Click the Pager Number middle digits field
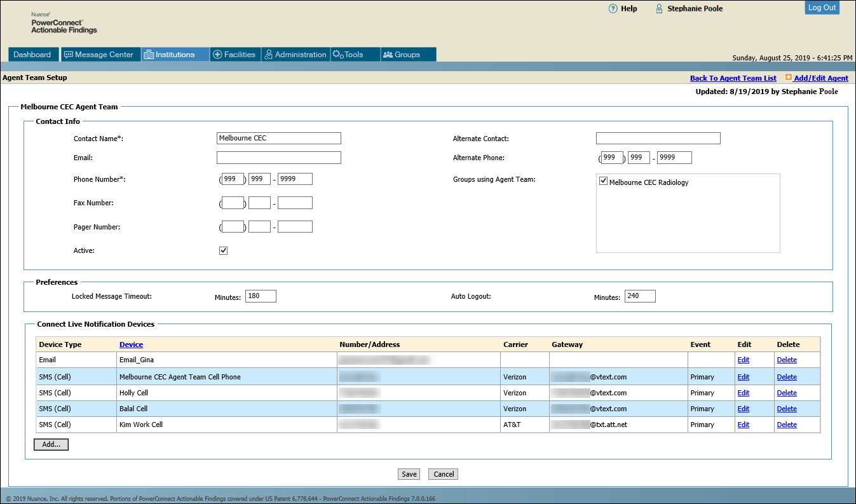This screenshot has height=504, width=856. pos(259,226)
